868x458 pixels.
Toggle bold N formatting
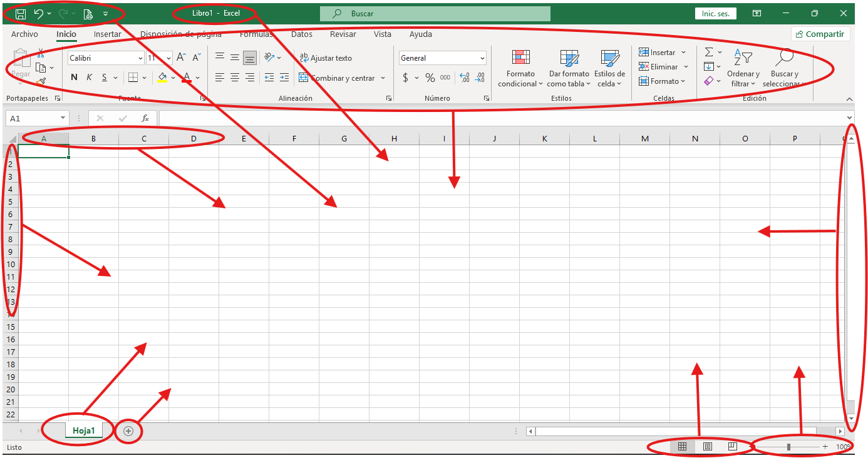74,78
